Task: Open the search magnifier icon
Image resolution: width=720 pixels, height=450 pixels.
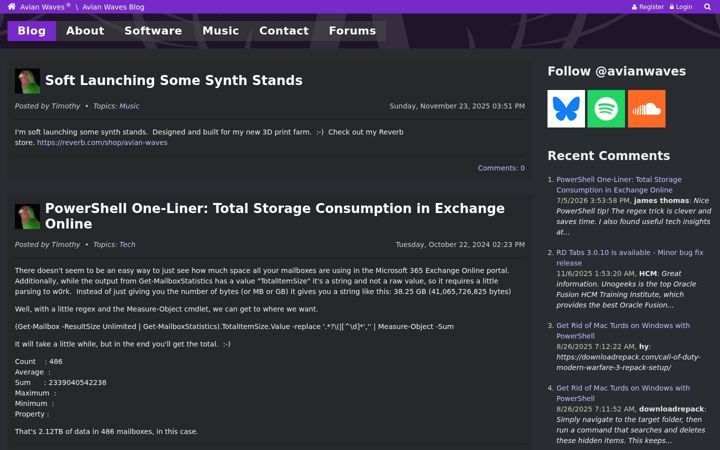Action: coord(707,6)
